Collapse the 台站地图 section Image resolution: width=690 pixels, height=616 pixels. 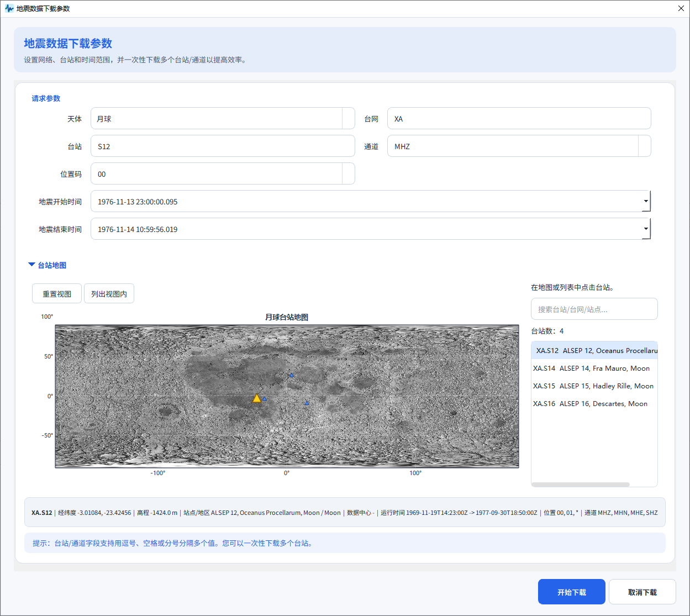tap(31, 265)
